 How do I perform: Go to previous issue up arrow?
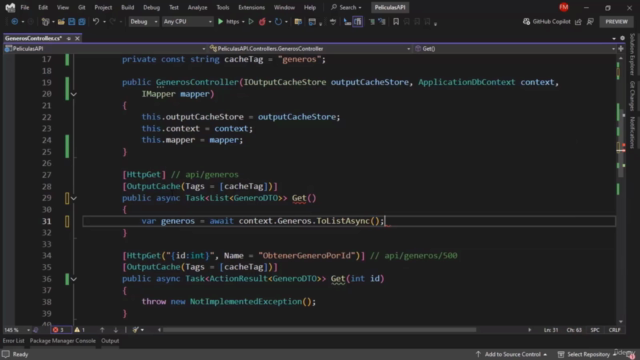click(x=102, y=330)
